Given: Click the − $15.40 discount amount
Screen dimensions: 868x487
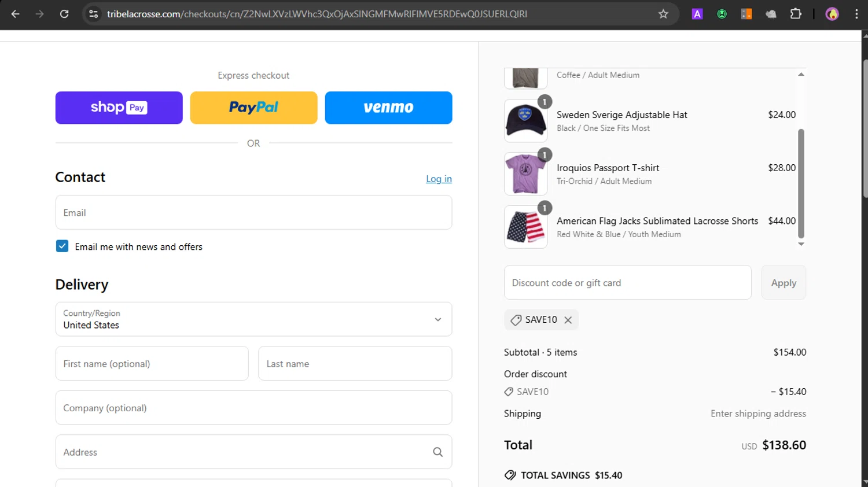Looking at the screenshot, I should pyautogui.click(x=788, y=392).
